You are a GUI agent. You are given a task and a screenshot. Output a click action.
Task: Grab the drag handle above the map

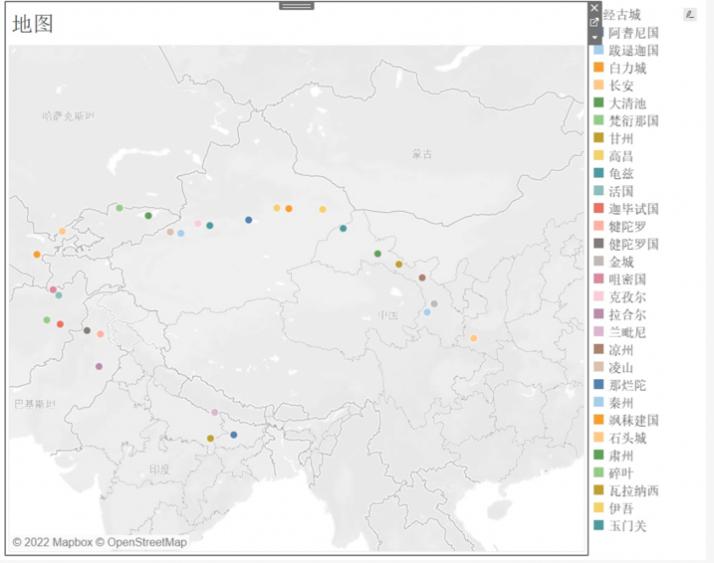tap(296, 6)
